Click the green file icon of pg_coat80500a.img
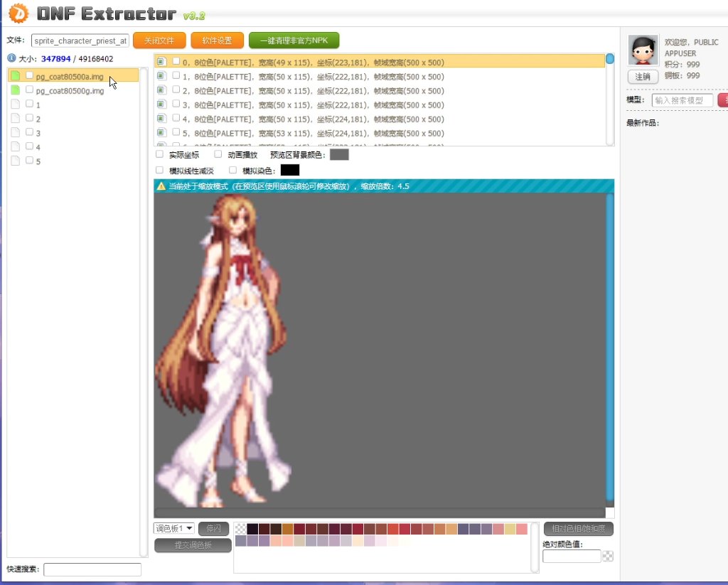The width and height of the screenshot is (728, 585). 16,75
